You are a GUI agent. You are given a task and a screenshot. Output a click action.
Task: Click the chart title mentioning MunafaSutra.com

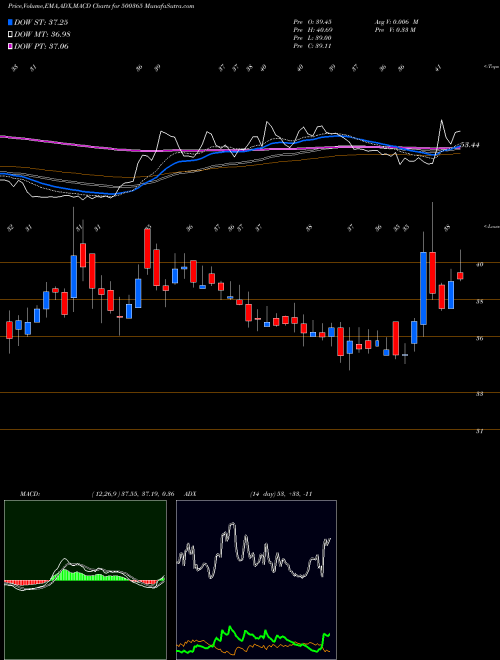(x=101, y=7)
